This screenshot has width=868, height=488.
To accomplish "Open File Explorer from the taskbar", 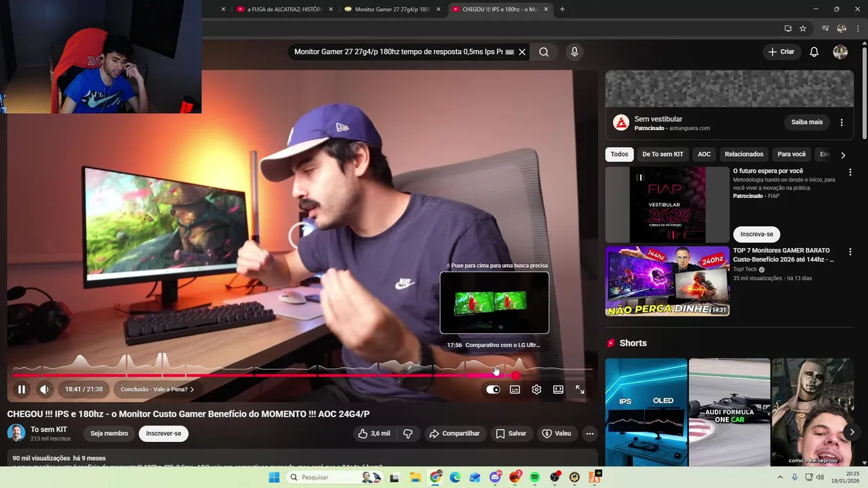I will tap(415, 478).
